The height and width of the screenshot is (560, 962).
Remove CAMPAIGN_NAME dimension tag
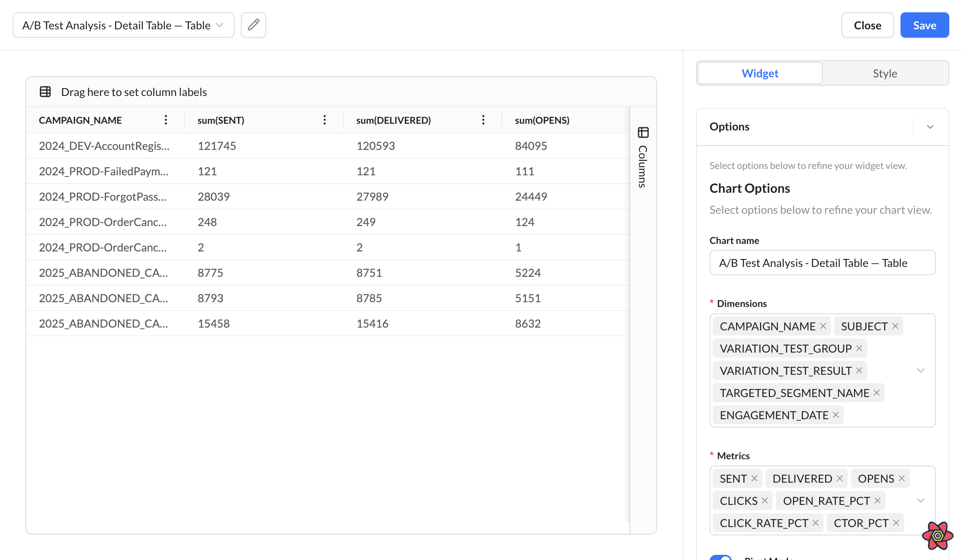(823, 326)
